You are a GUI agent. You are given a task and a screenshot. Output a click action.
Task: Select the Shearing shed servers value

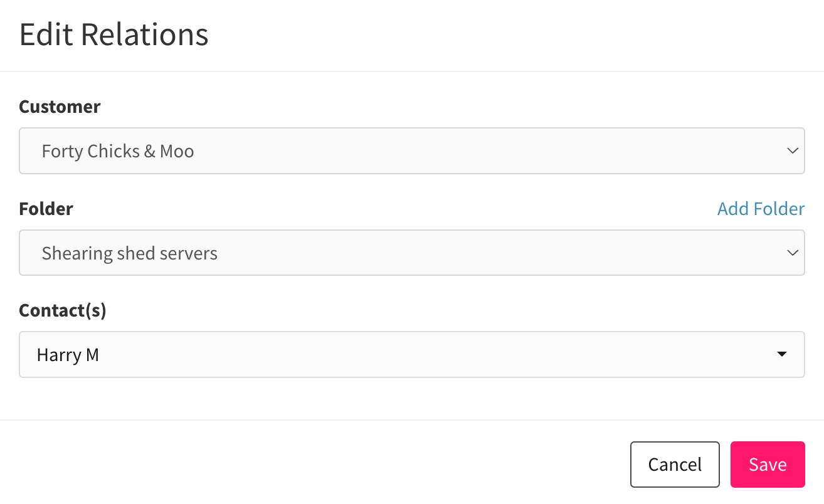point(130,253)
